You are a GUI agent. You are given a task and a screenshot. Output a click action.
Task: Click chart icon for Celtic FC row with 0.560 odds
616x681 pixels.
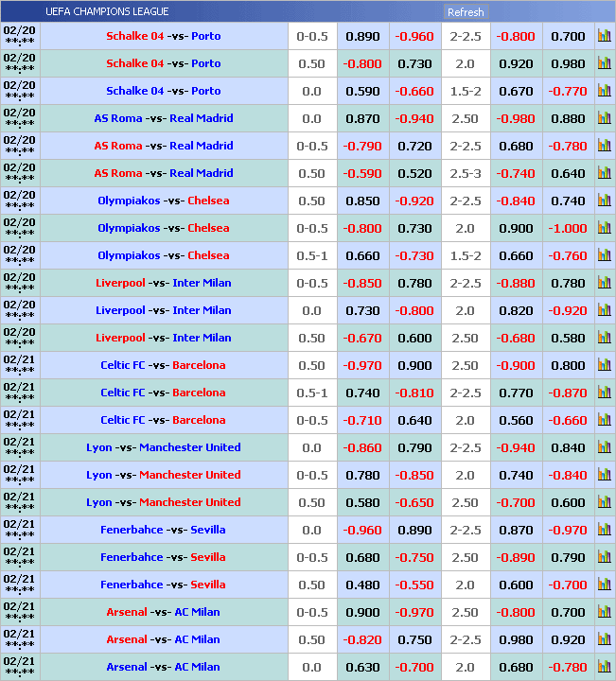(604, 421)
